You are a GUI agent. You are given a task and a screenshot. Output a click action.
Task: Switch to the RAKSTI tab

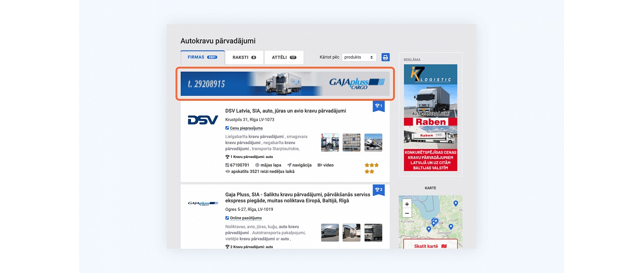pos(244,57)
